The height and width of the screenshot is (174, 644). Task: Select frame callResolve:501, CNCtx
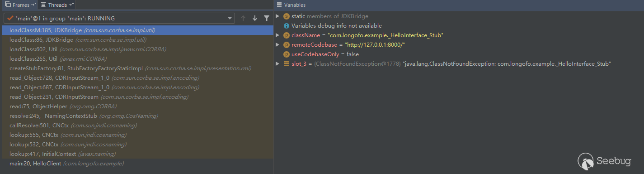[138, 126]
